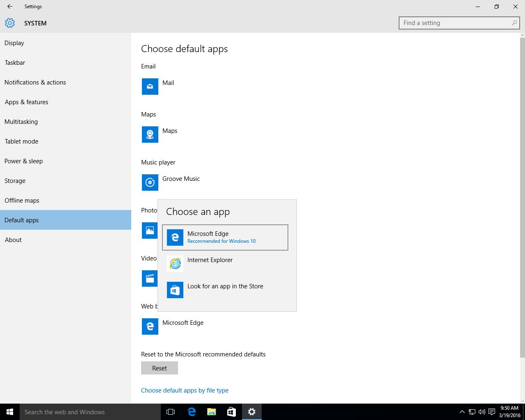
Task: Click the Microsoft Edge icon under Web browser
Action: [150, 326]
